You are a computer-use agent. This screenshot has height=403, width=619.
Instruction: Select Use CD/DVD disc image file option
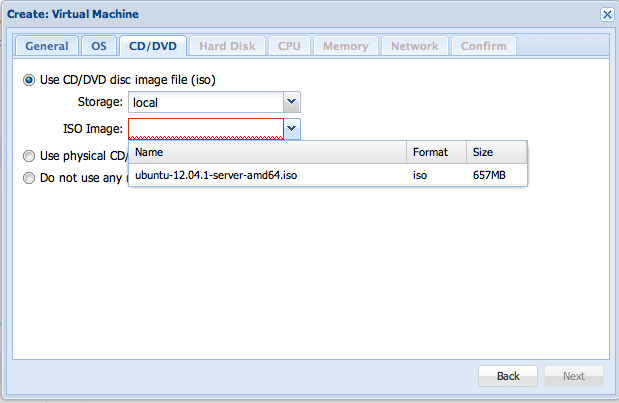29,80
